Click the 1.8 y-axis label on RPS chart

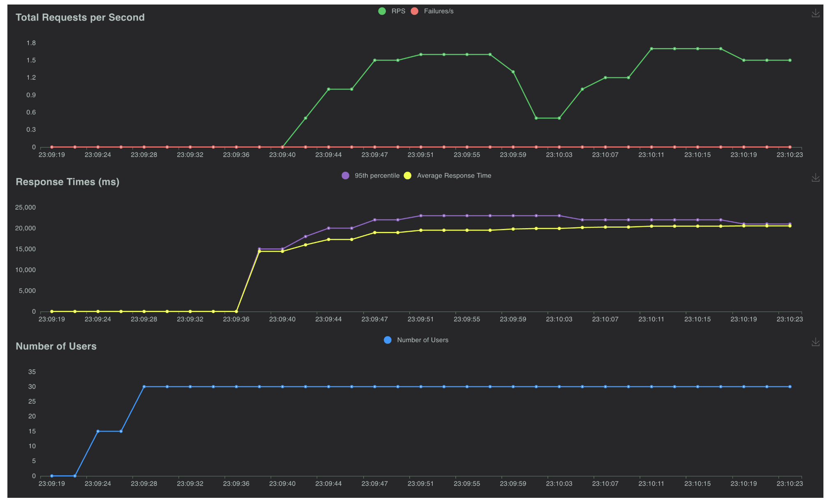coord(31,43)
